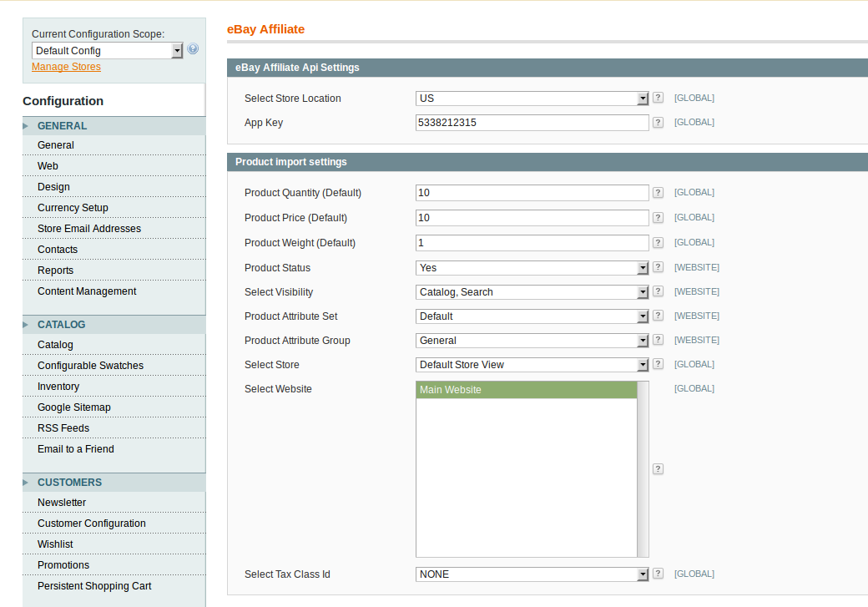Click help icon beside Select Visibility
Image resolution: width=868 pixels, height=607 pixels.
coord(658,292)
